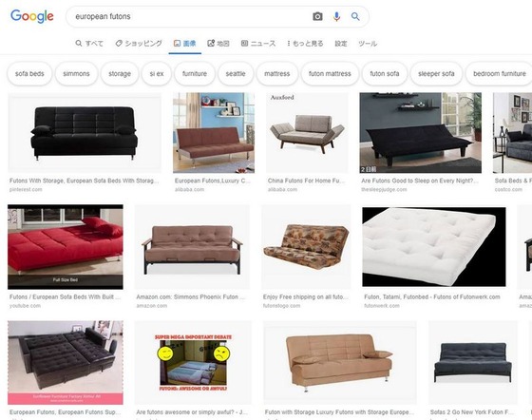
Task: Switch to the ニュース tab
Action: point(258,44)
